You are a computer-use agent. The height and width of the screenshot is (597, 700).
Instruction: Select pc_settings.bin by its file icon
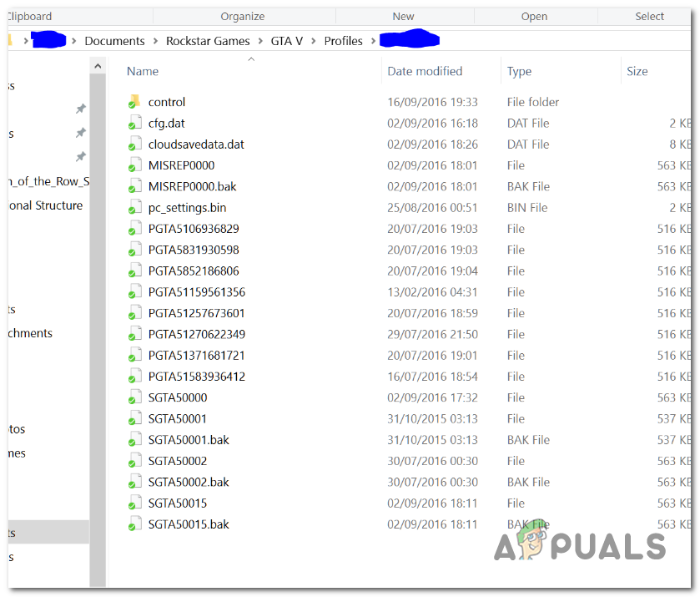tap(135, 207)
